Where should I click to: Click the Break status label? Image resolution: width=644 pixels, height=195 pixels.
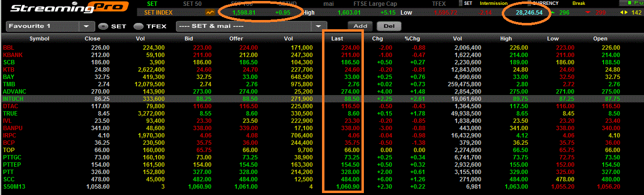coord(579,3)
